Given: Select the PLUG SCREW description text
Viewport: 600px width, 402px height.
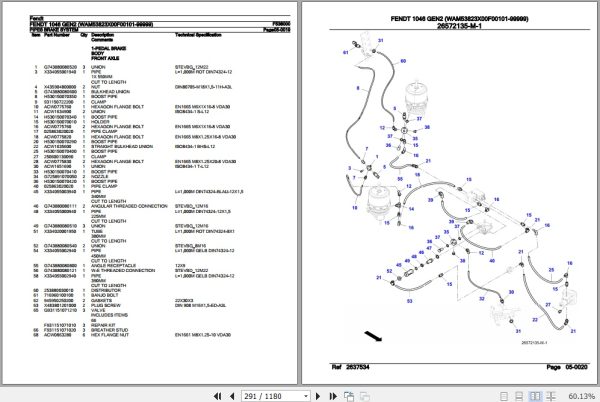Looking at the screenshot, I should (x=106, y=305).
